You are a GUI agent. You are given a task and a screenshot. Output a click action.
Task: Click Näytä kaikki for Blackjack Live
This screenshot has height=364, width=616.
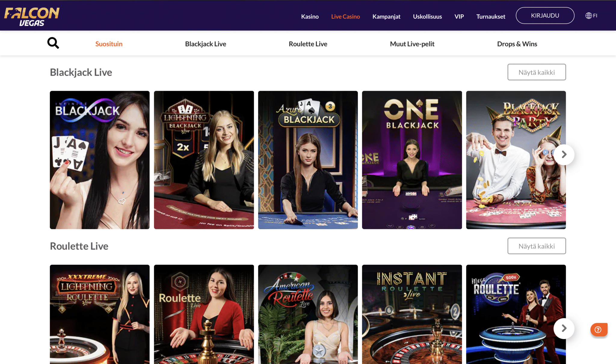click(x=537, y=72)
